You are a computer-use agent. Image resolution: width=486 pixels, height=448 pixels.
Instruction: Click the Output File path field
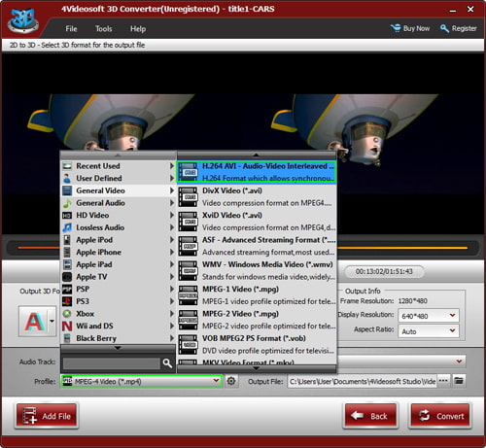tap(363, 381)
